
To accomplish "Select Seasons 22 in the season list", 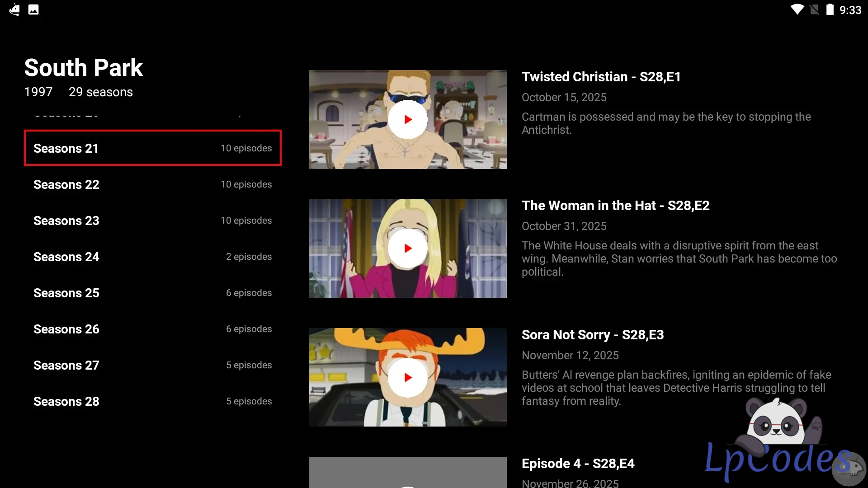I will pyautogui.click(x=153, y=184).
